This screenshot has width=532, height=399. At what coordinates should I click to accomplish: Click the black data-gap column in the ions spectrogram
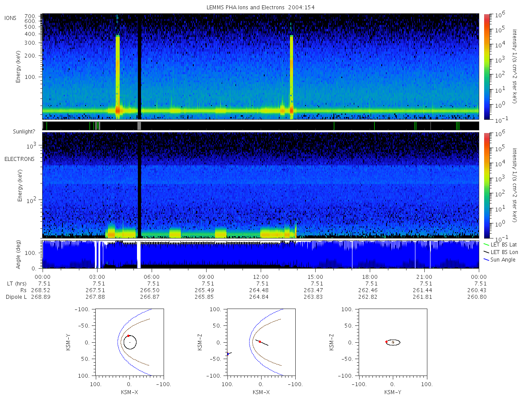pyautogui.click(x=139, y=66)
